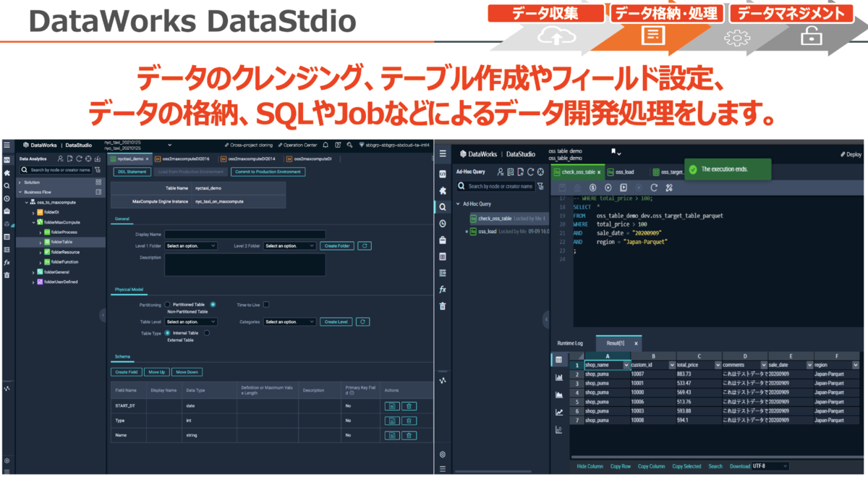Viewport: 868px width, 488px height.
Task: Select the Non-Partitioned Table radio button
Action: tap(213, 304)
